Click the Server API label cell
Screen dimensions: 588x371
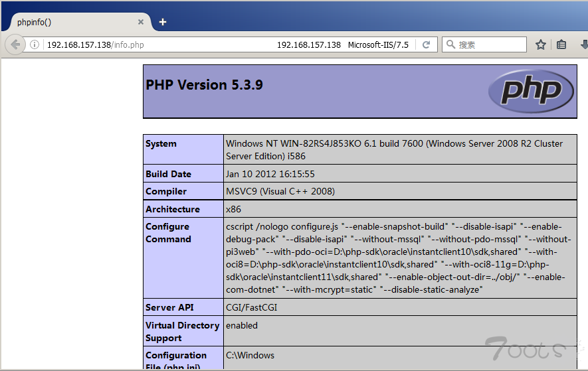coord(183,307)
